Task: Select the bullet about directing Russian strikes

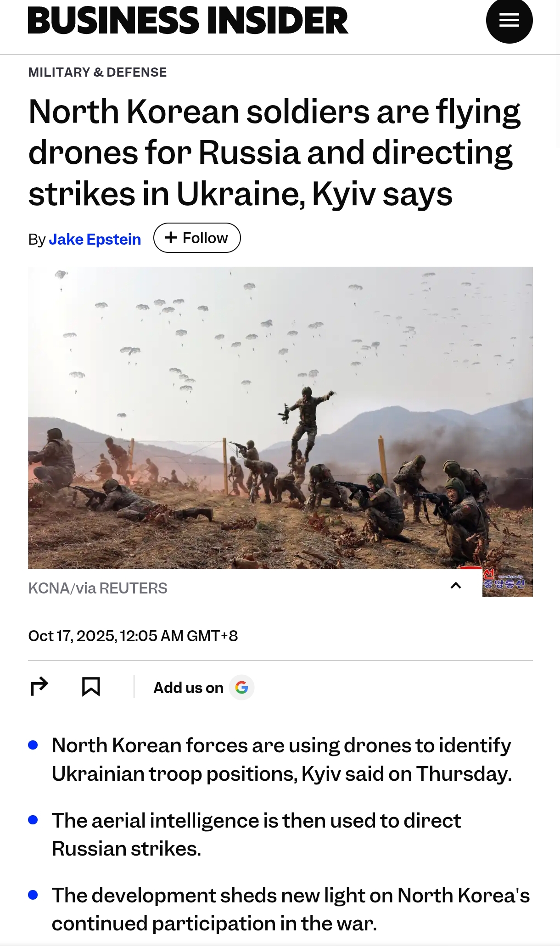Action: (256, 834)
